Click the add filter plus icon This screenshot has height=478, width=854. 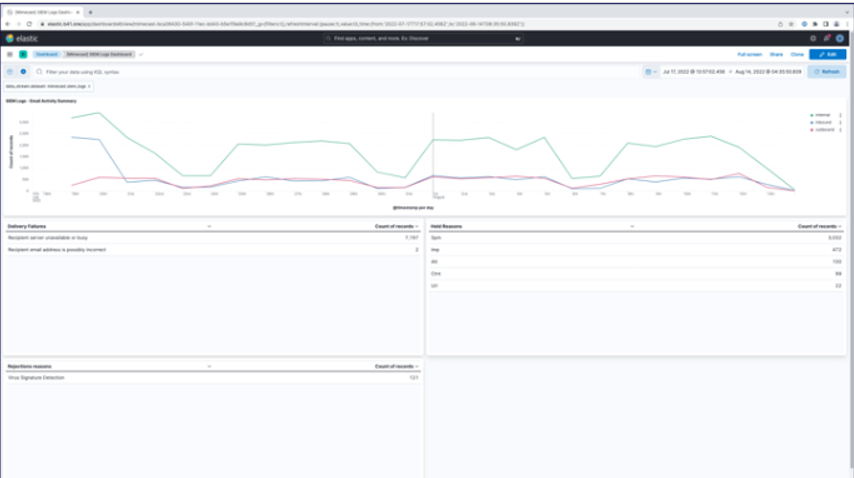point(23,72)
